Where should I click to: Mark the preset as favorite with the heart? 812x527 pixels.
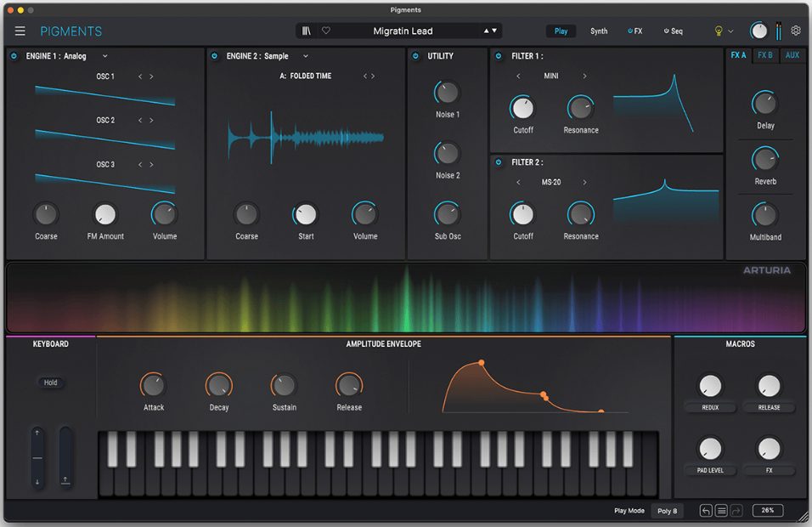[325, 31]
